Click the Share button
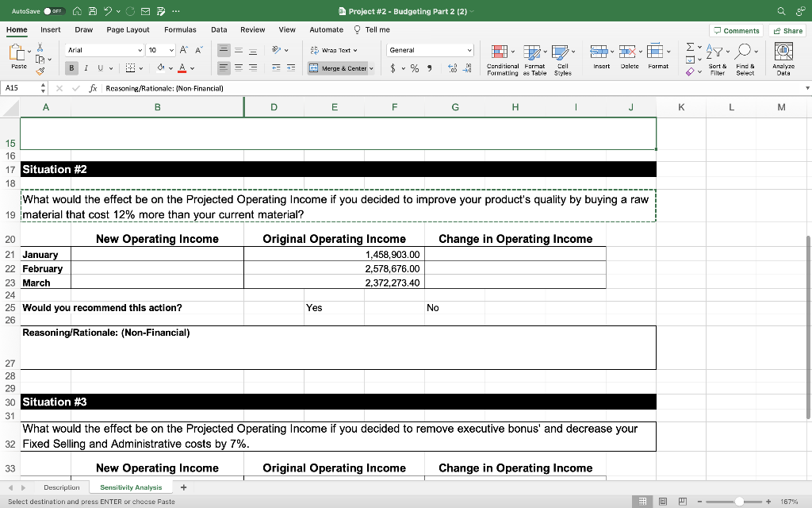The image size is (812, 508). tap(786, 29)
